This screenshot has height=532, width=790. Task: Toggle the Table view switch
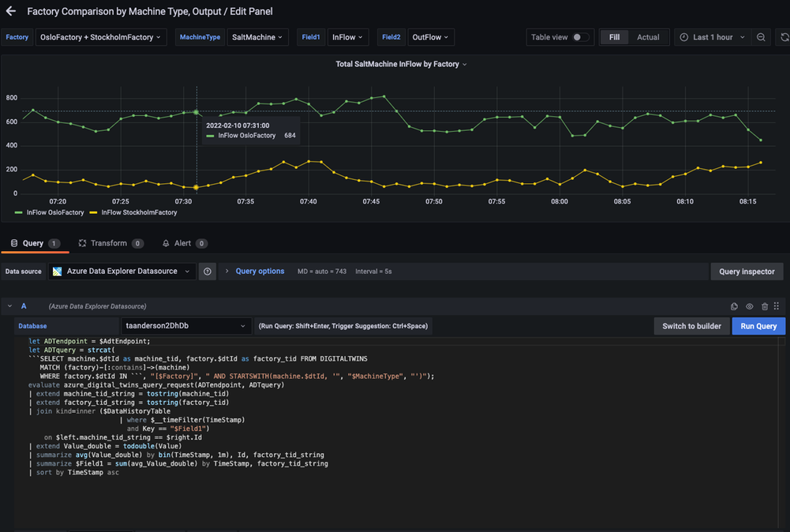(580, 37)
